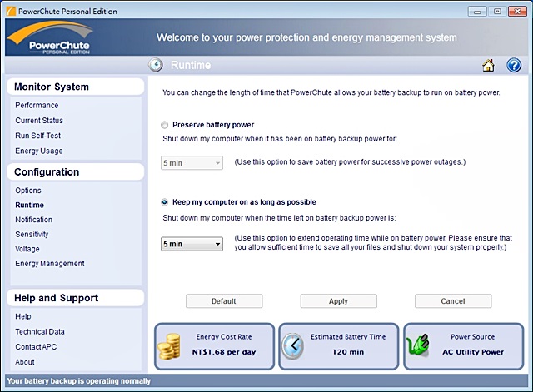Open Help in Help and Support
Image resolution: width=533 pixels, height=392 pixels.
coord(23,316)
